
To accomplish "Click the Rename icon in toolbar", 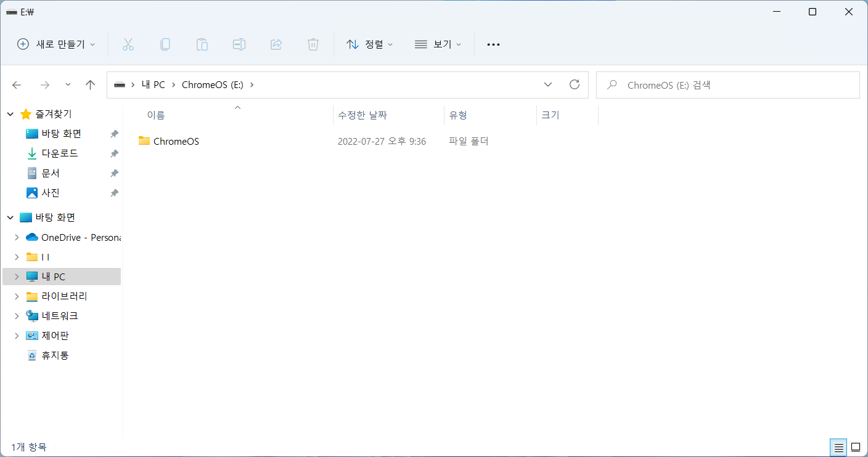I will coord(239,44).
